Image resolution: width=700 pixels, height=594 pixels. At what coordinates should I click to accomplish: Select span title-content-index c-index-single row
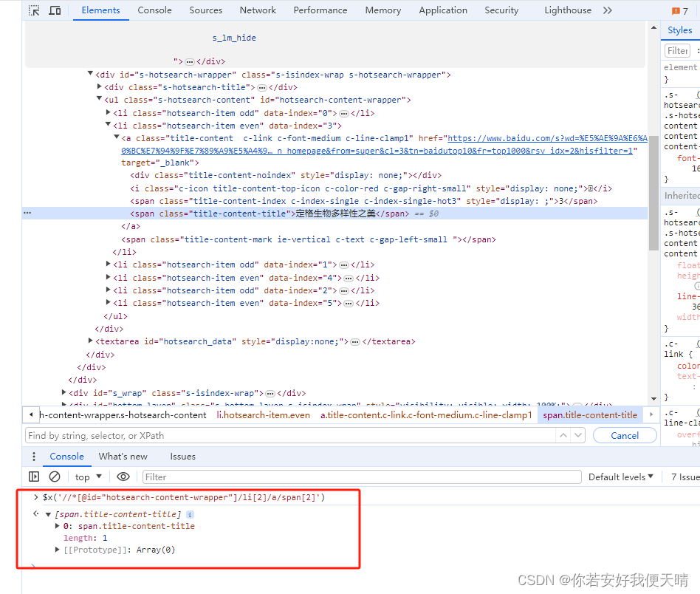[x=363, y=201]
